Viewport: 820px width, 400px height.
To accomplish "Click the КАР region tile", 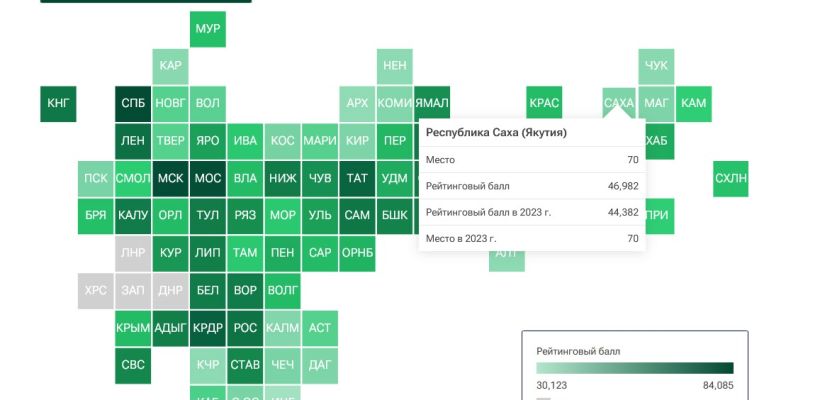I will pyautogui.click(x=170, y=66).
